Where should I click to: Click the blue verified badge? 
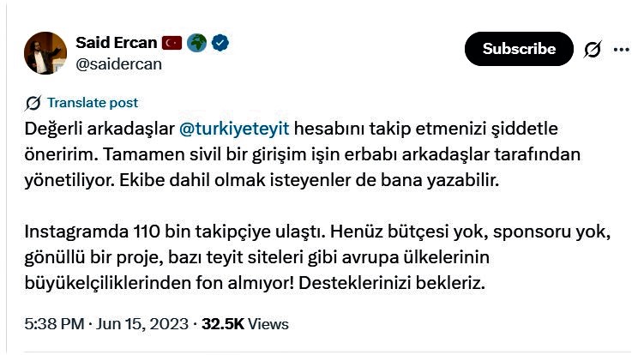click(x=220, y=43)
